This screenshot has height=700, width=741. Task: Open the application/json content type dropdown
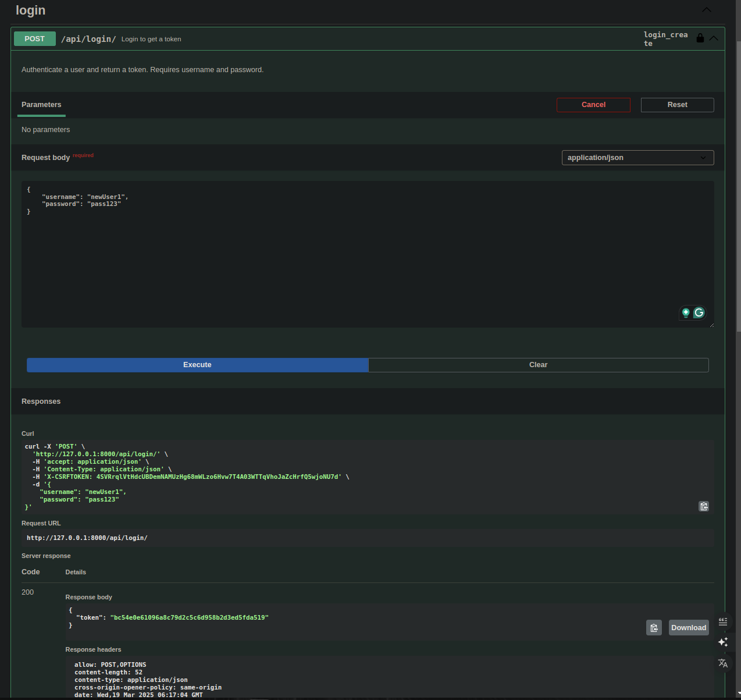tap(637, 158)
